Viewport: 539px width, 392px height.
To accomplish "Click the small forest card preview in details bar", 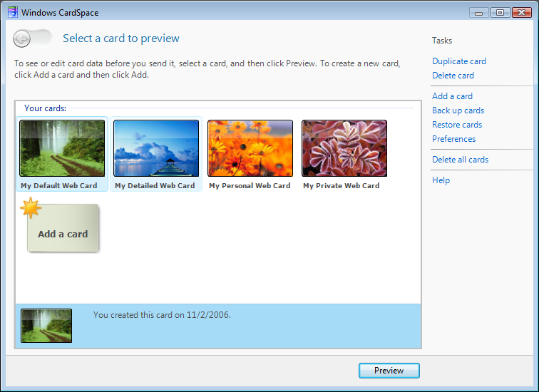I will pyautogui.click(x=46, y=326).
